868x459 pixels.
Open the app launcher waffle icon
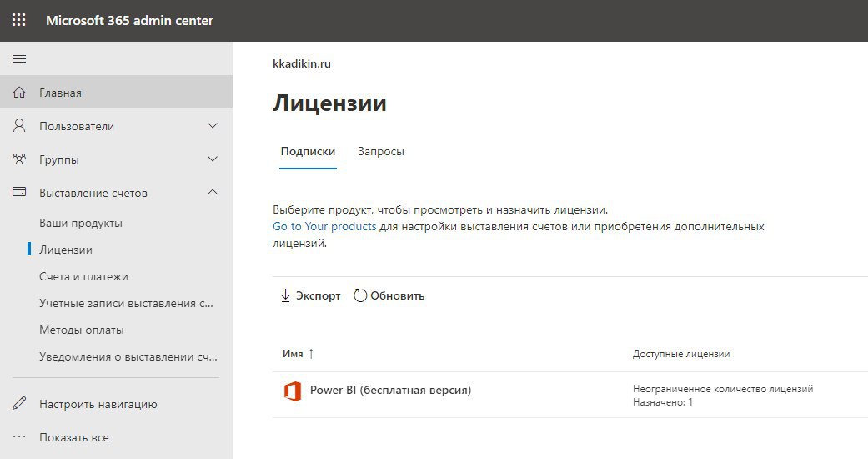click(x=19, y=20)
